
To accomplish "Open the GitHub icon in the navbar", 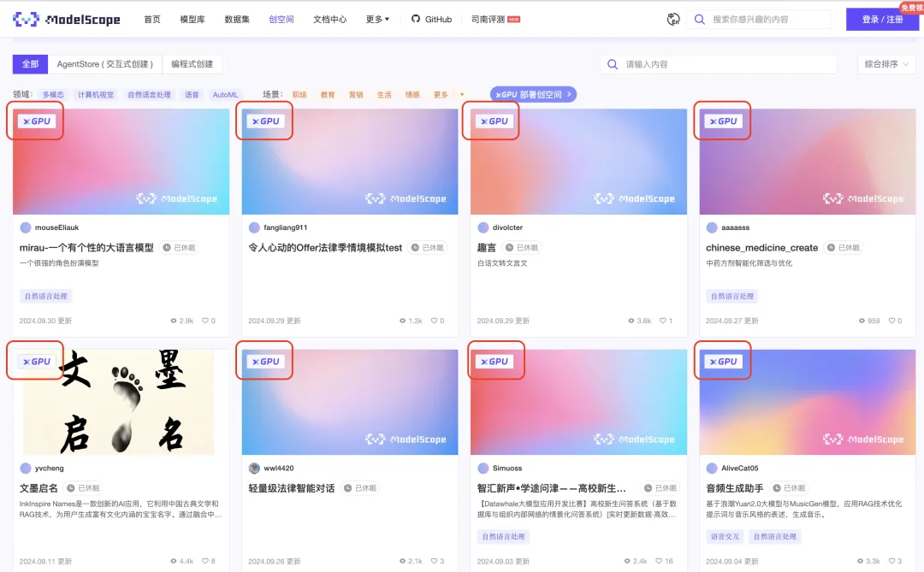I will click(x=413, y=19).
